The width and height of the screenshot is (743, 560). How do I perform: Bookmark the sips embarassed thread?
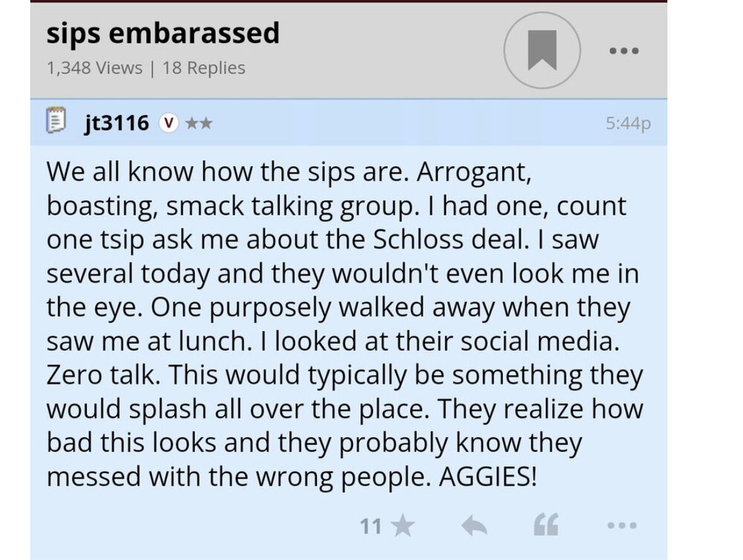point(542,51)
